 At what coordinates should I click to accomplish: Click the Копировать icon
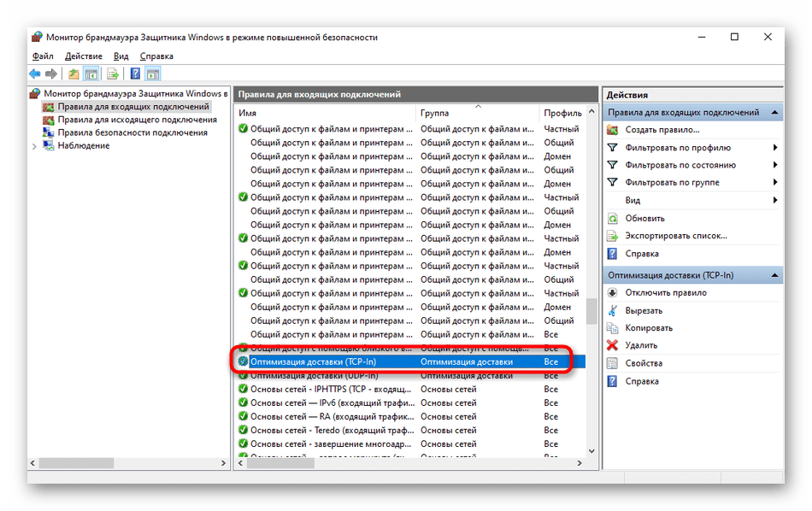coord(613,328)
